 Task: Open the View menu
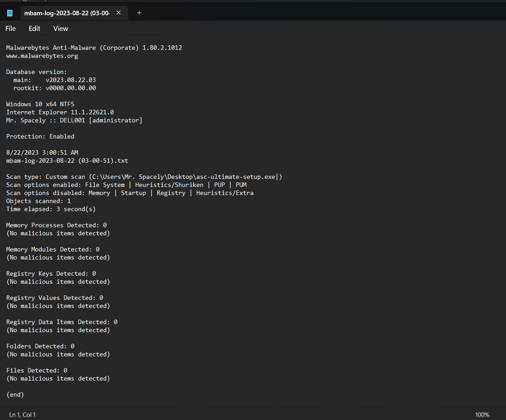(61, 28)
